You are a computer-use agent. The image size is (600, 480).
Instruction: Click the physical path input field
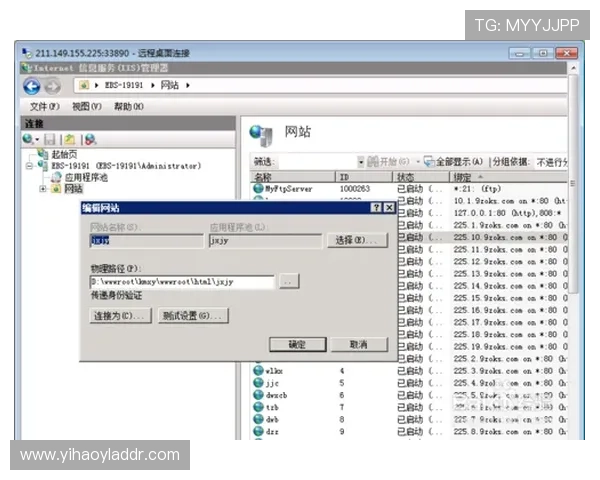(181, 282)
